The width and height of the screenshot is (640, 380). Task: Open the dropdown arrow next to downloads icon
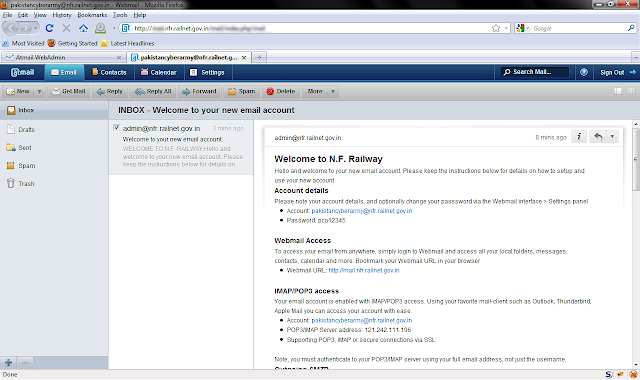114,28
